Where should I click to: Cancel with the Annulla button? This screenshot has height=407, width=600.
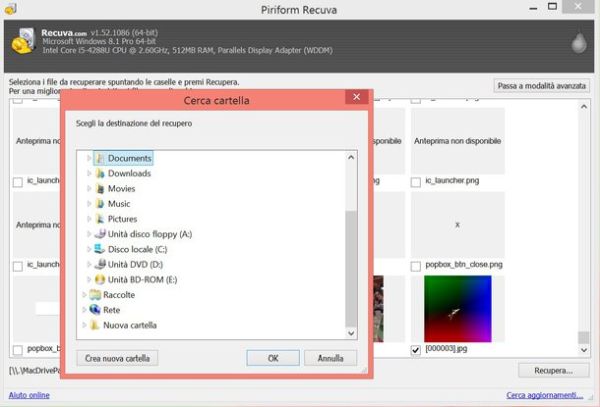point(331,358)
